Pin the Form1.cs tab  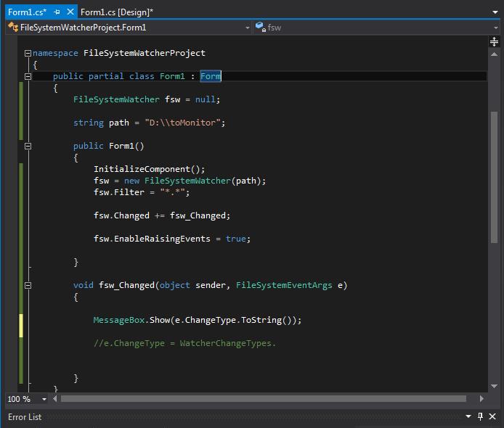click(x=57, y=12)
